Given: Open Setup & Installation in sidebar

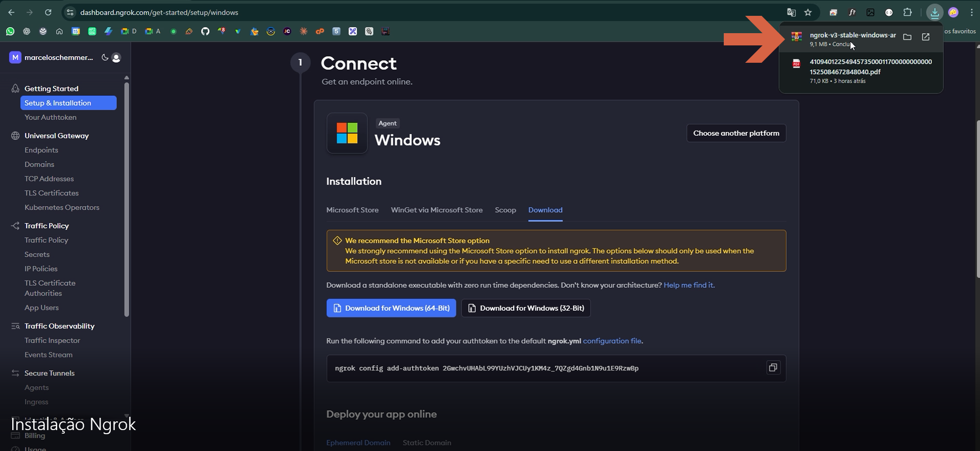Looking at the screenshot, I should coord(68,103).
